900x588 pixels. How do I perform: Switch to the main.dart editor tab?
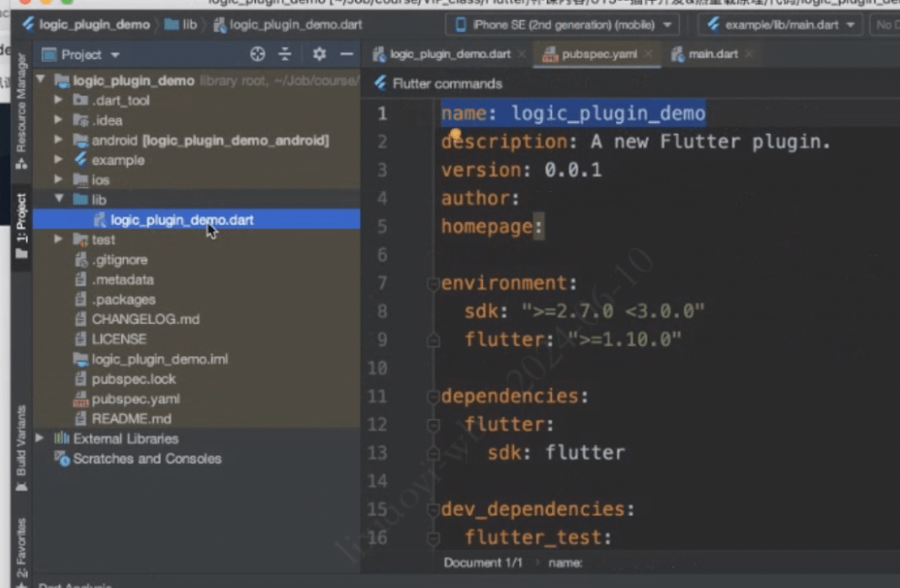point(712,55)
